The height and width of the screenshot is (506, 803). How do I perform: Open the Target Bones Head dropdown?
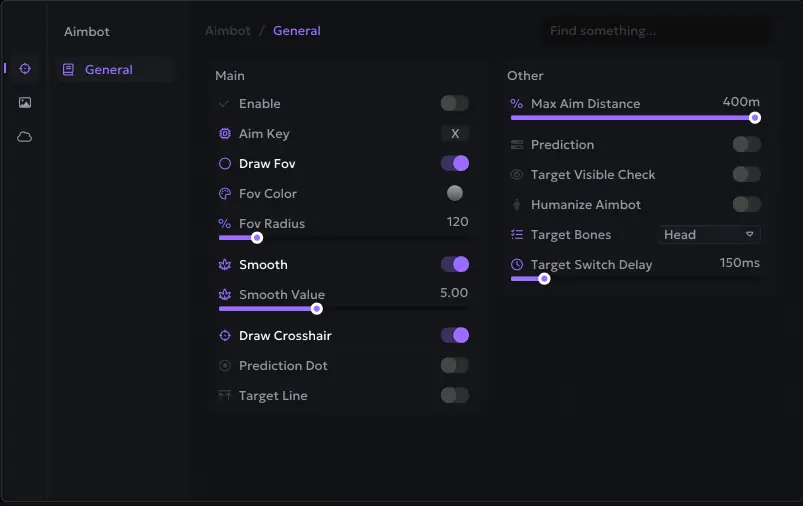click(709, 235)
